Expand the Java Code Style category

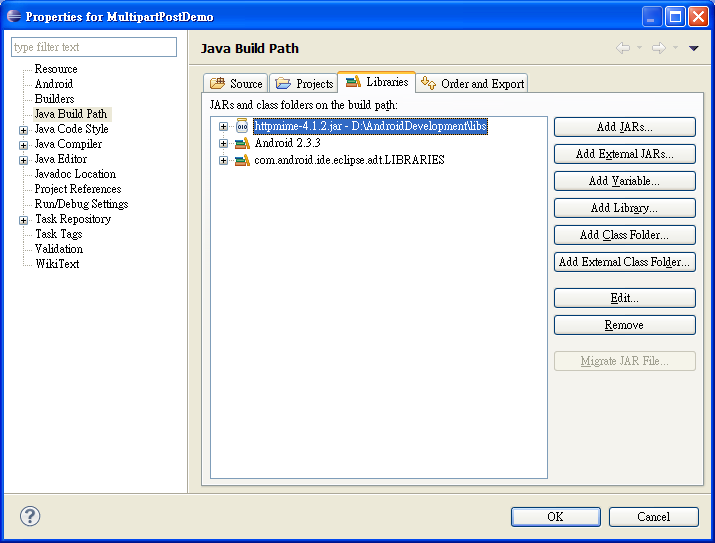tap(23, 130)
